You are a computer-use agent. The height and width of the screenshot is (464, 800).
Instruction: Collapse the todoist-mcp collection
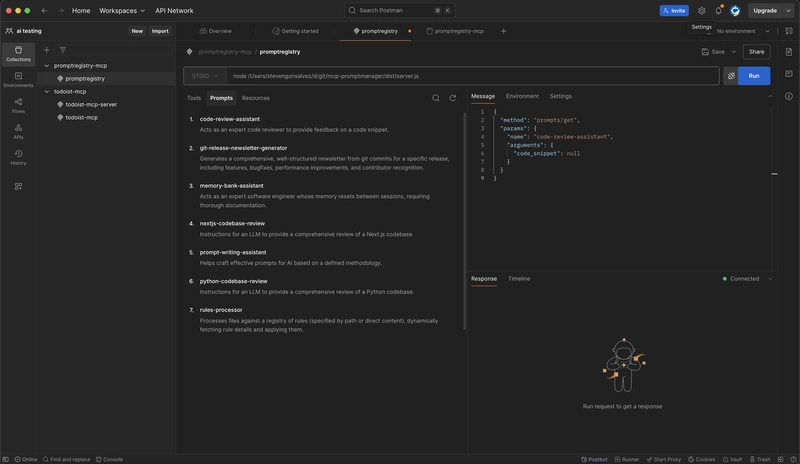pyautogui.click(x=46, y=92)
